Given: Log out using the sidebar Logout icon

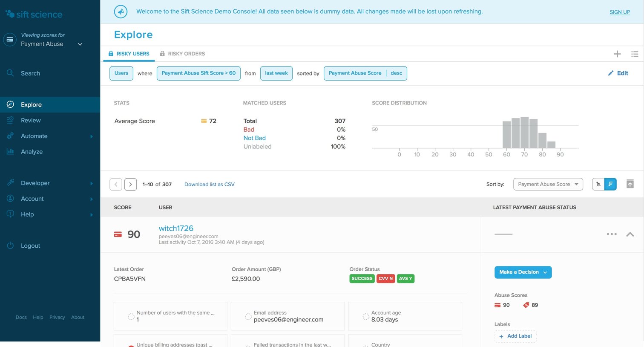Looking at the screenshot, I should [x=11, y=246].
